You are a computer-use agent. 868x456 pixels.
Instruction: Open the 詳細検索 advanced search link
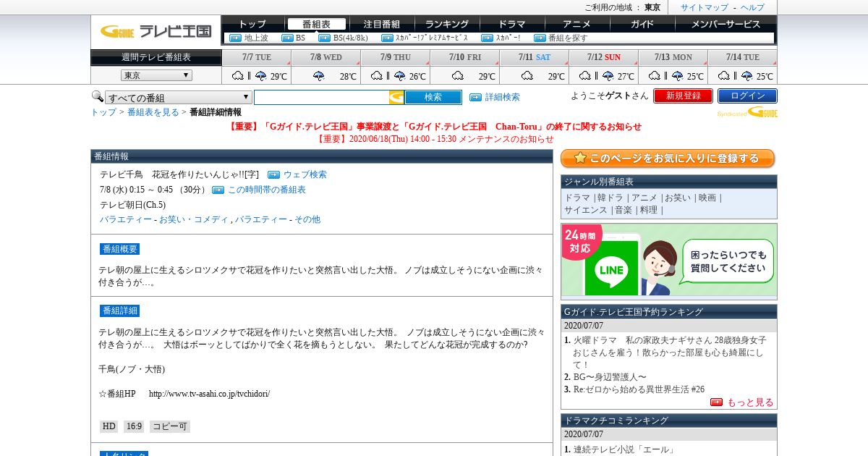coord(502,97)
